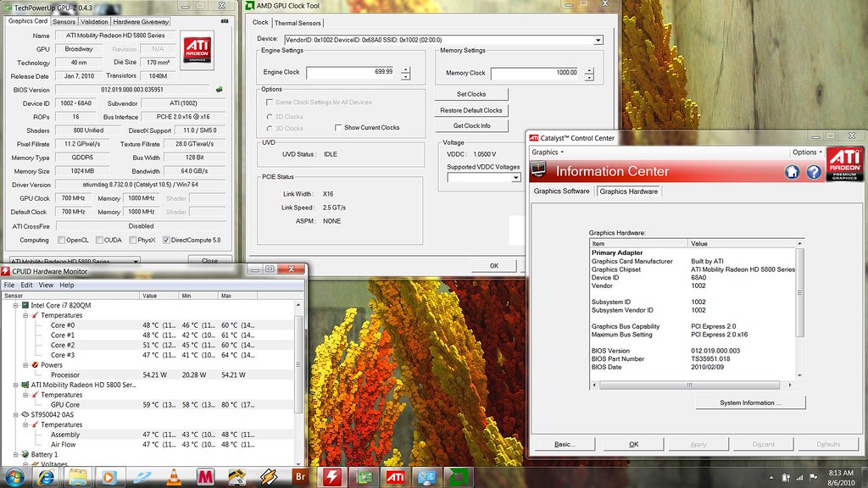Viewport: 868px width, 488px height.
Task: Open the View menu in Hardware Monitor
Action: (46, 285)
